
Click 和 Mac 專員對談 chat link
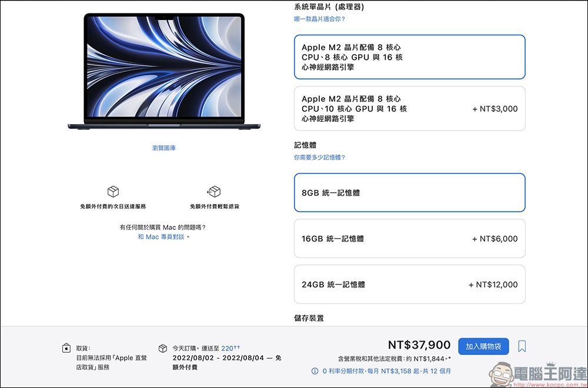tap(161, 237)
